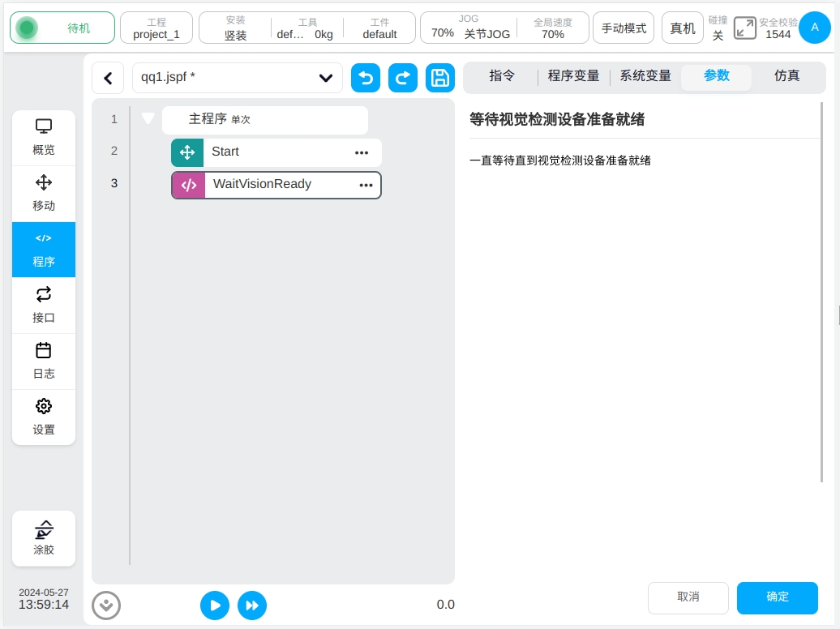
Task: Open the Start node's three-dot options menu
Action: 362,152
